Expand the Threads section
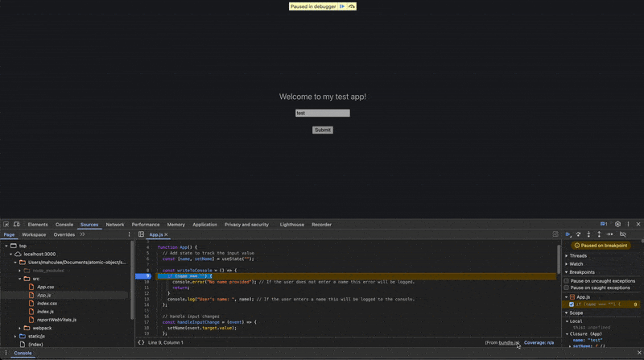Image resolution: width=644 pixels, height=360 pixels. (x=576, y=255)
